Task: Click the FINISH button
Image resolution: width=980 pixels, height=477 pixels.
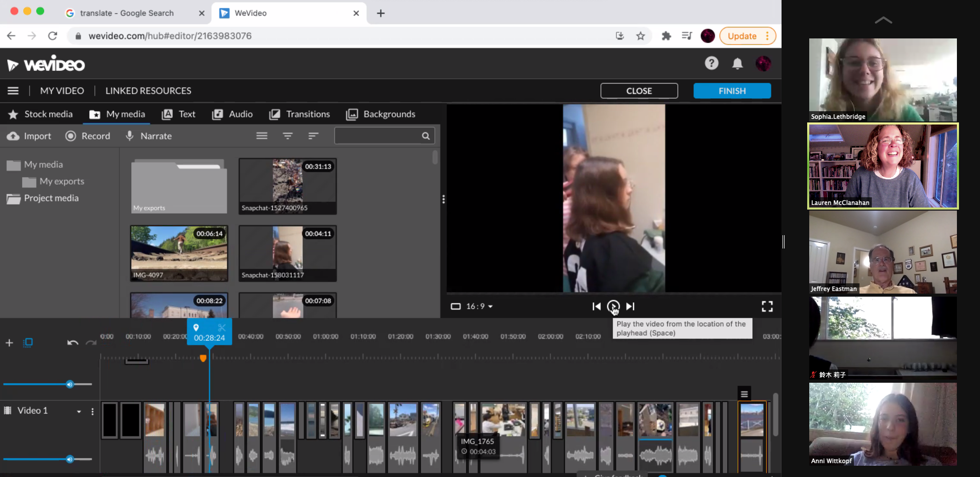Action: (x=732, y=91)
